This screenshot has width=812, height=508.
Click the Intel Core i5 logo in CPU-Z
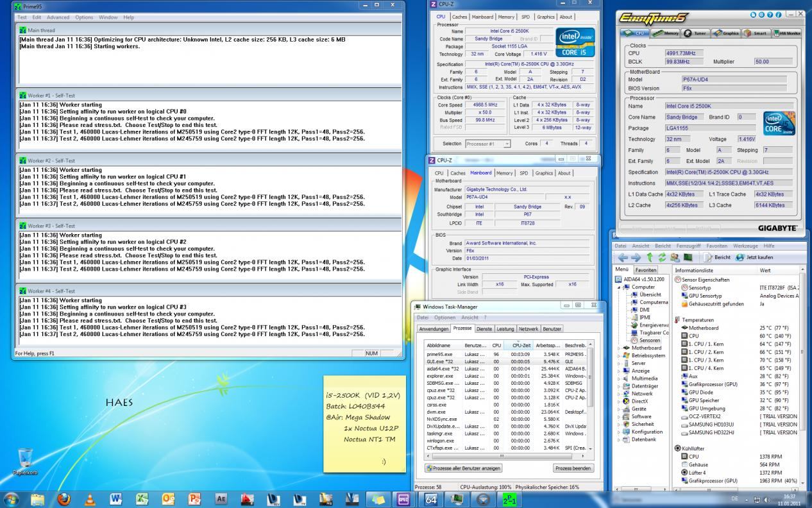tap(575, 42)
